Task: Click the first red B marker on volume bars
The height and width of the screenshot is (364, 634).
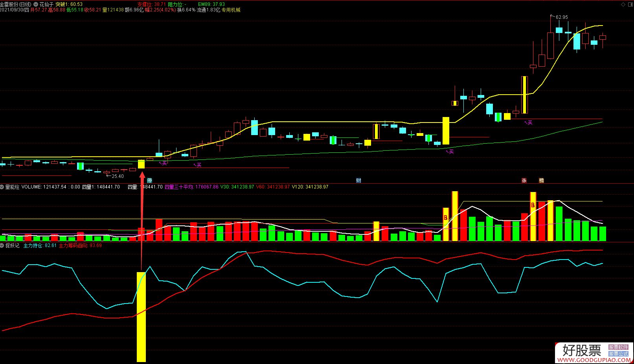Action: pyautogui.click(x=445, y=218)
